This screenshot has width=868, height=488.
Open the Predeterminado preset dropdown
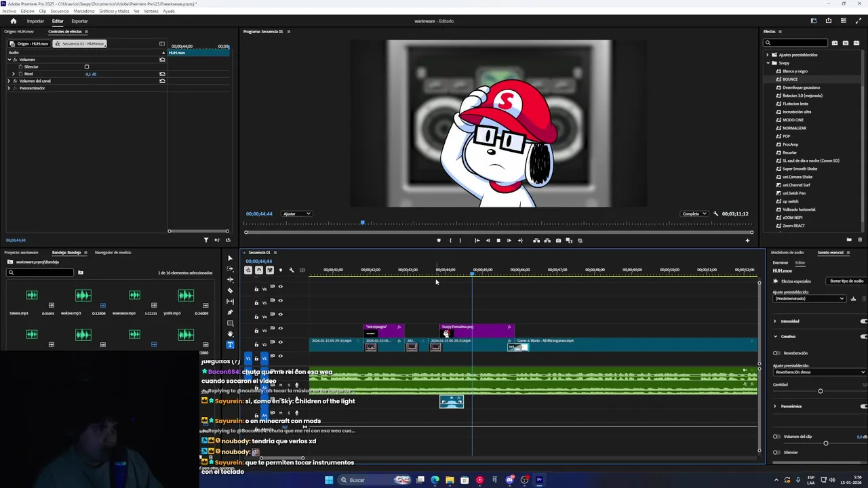click(x=809, y=299)
